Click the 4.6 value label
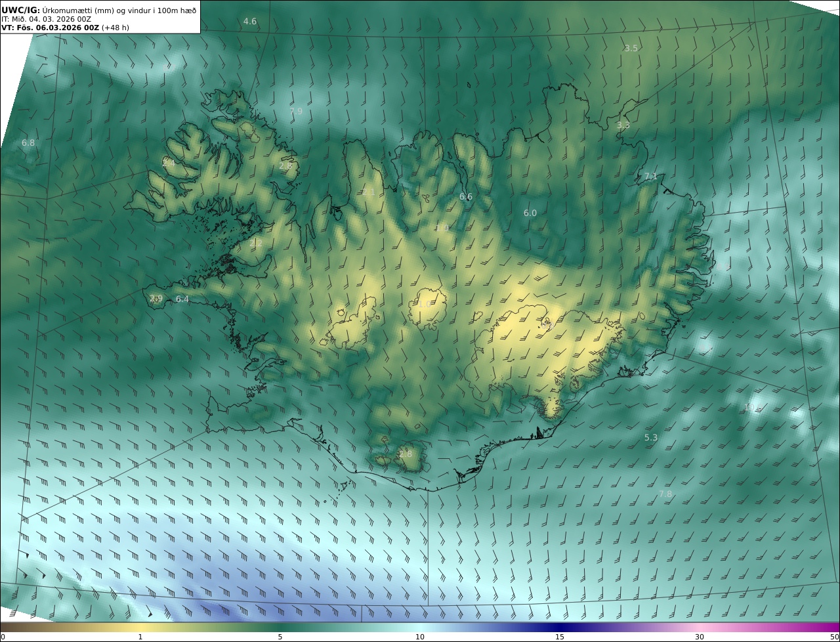Screen dimensions: 840x642 coord(250,21)
